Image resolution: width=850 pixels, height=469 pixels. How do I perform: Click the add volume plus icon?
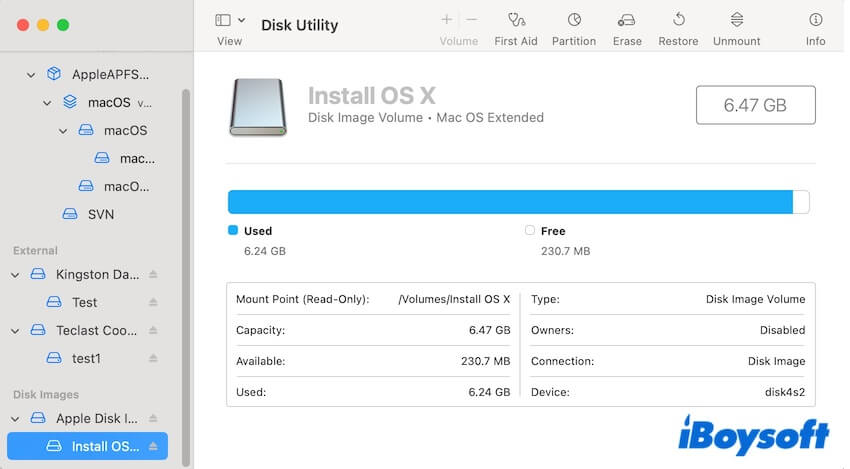coord(446,20)
